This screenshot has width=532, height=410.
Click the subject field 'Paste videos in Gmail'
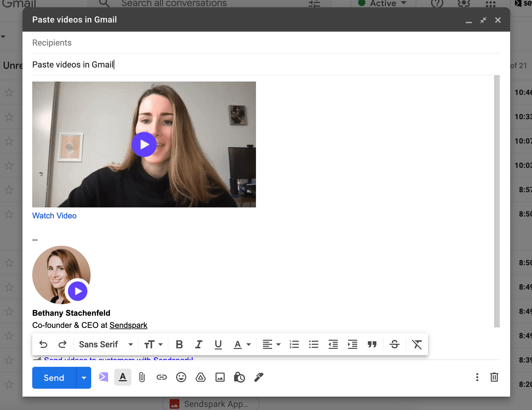[266, 64]
